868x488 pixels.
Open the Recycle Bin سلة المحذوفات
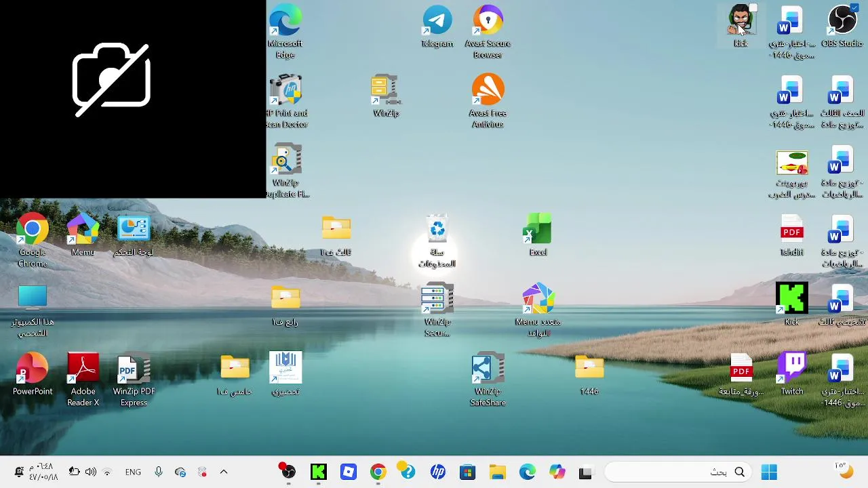click(x=437, y=241)
